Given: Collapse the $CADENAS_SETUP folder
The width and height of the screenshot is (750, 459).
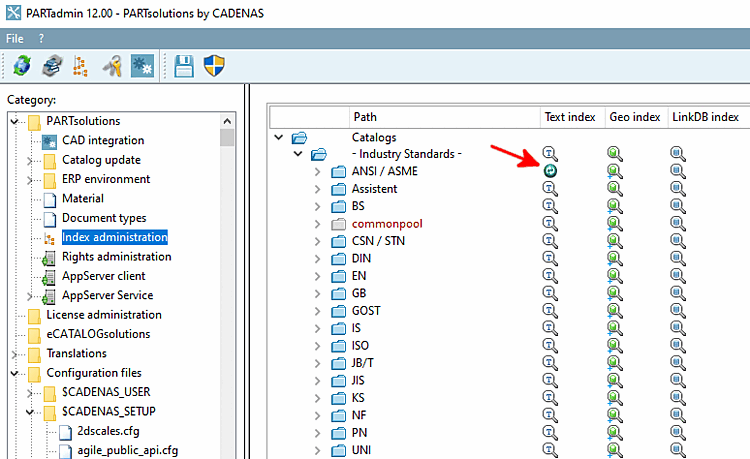Looking at the screenshot, I should coord(30,412).
